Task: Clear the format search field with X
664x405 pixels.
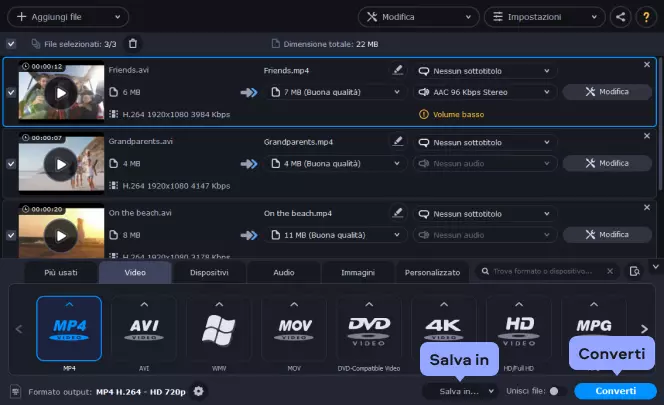Action: point(610,271)
